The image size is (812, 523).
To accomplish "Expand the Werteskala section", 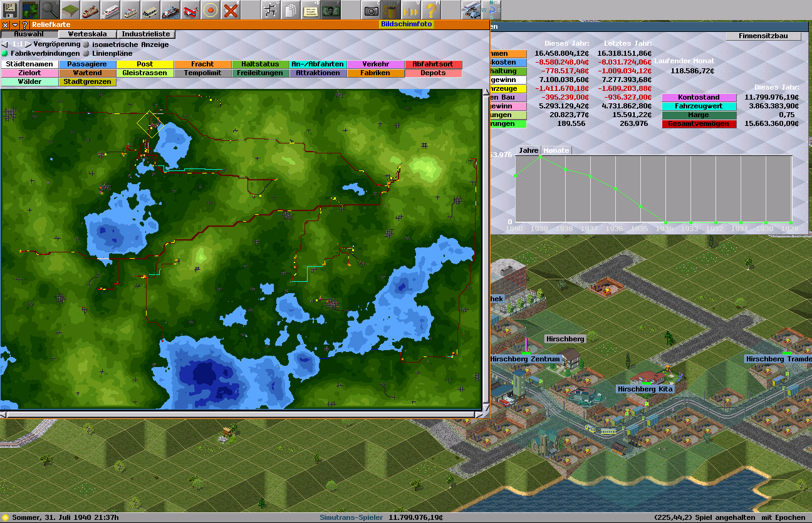I will point(87,34).
